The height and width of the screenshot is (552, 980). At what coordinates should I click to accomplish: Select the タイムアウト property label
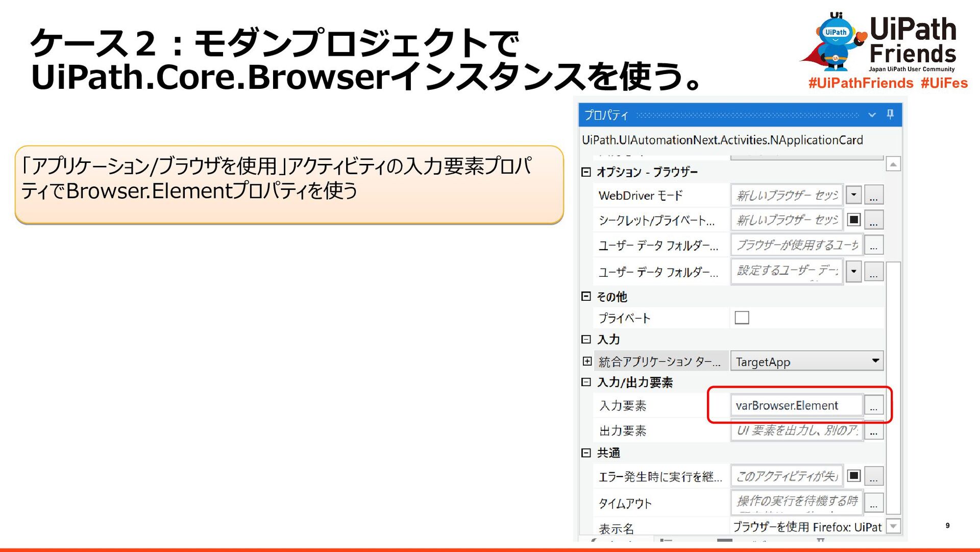625,503
